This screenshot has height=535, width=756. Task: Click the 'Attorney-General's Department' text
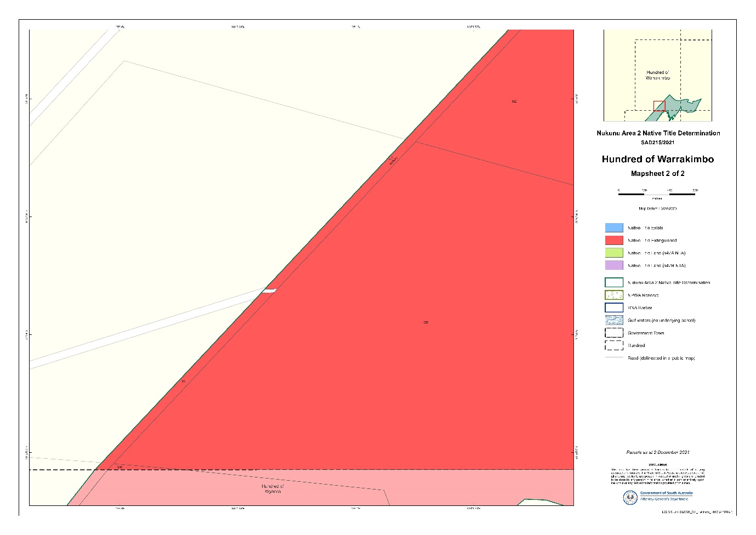pos(664,499)
